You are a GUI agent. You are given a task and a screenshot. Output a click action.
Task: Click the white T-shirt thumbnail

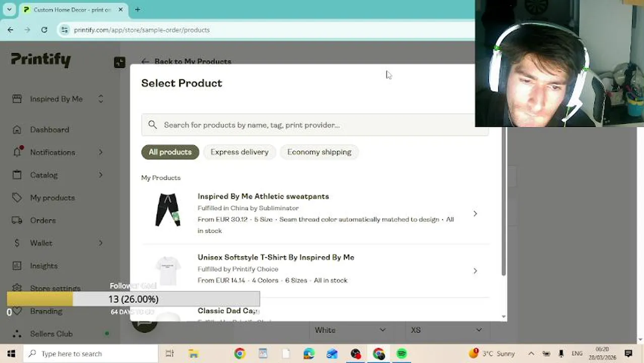pos(168,271)
